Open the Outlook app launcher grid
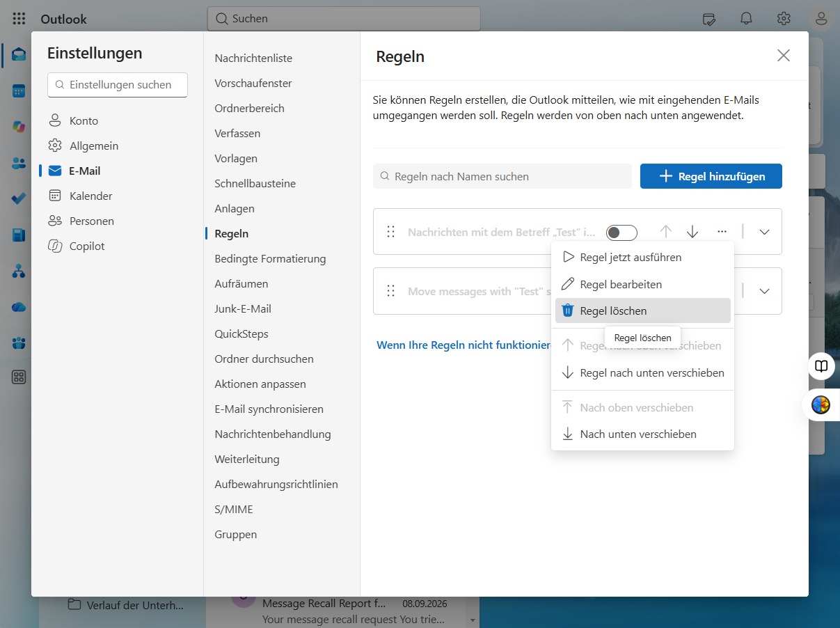The width and height of the screenshot is (840, 628). (19, 19)
